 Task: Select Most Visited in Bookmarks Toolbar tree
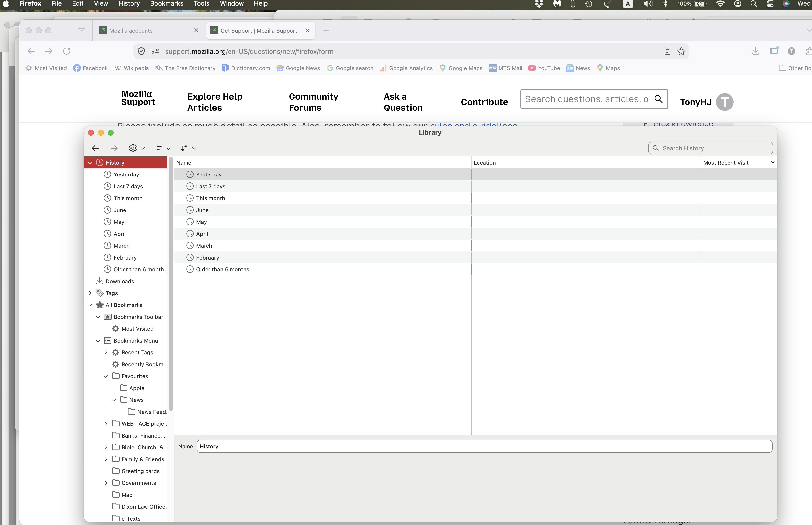click(137, 329)
